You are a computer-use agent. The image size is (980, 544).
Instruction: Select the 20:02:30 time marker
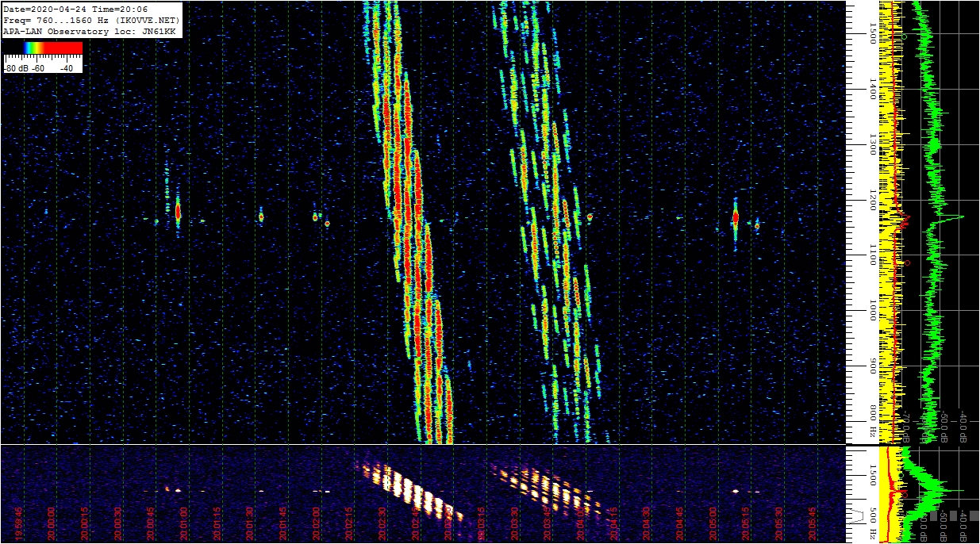(384, 523)
